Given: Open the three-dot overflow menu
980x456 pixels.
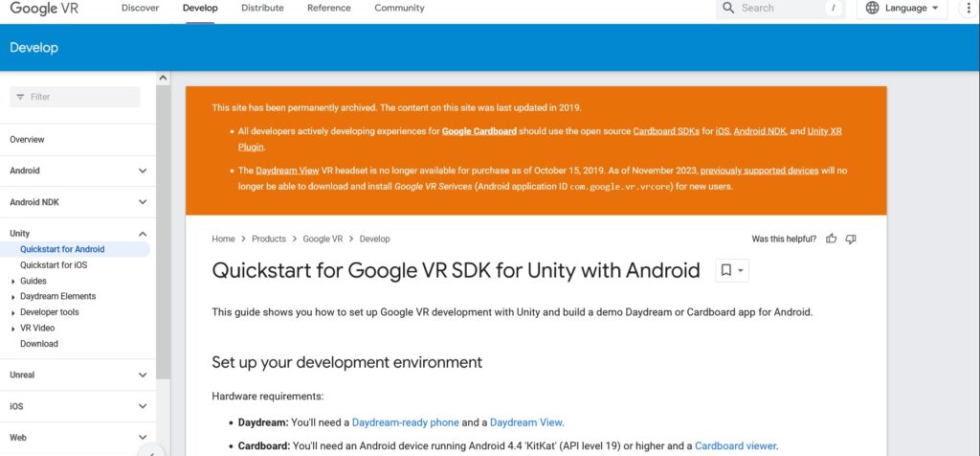Looking at the screenshot, I should (x=969, y=8).
